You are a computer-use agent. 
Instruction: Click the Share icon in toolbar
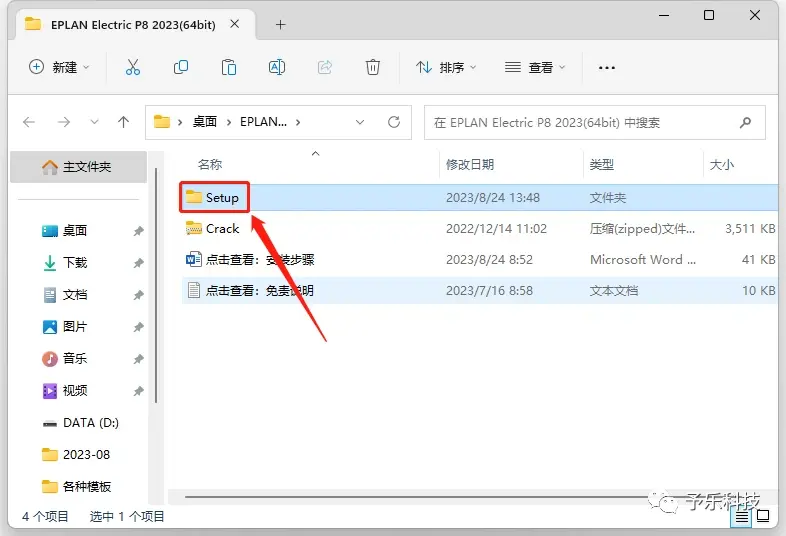(325, 67)
